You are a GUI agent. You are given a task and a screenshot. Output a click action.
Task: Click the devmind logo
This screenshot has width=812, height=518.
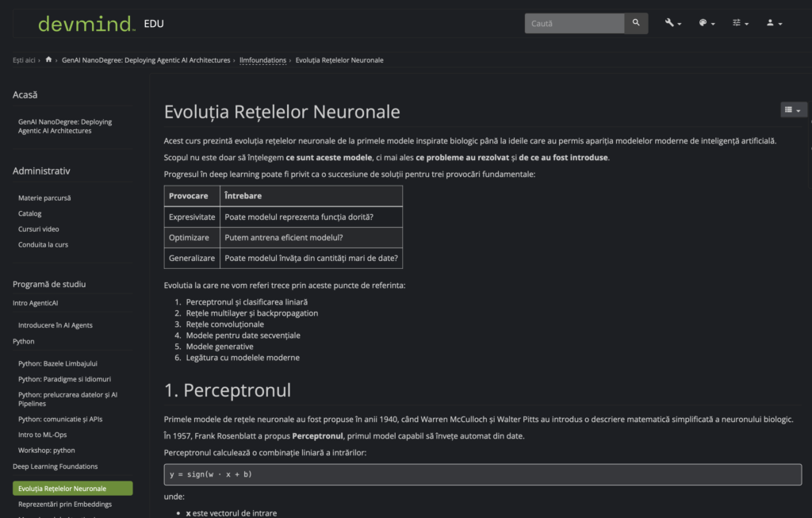click(86, 24)
